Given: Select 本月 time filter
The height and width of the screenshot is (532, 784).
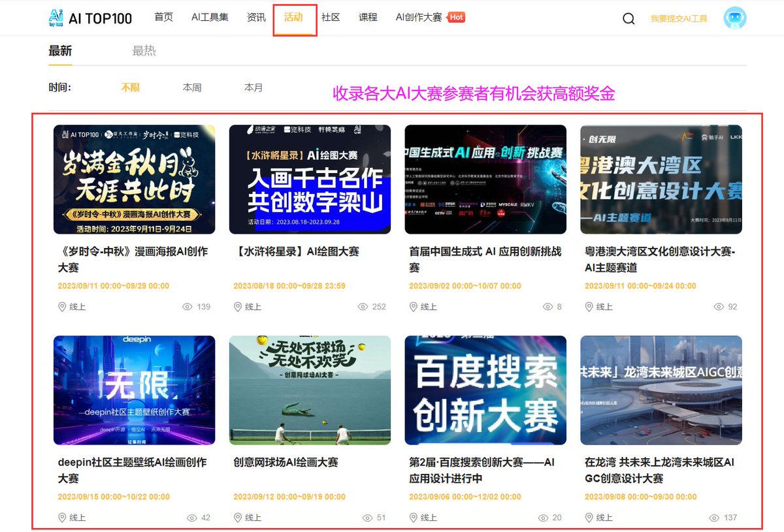Looking at the screenshot, I should [253, 87].
